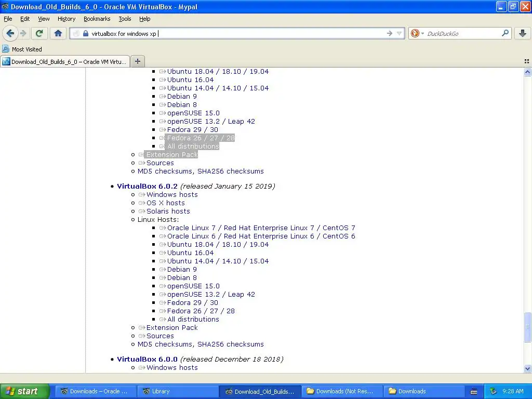Open the Edit menu

coord(25,19)
